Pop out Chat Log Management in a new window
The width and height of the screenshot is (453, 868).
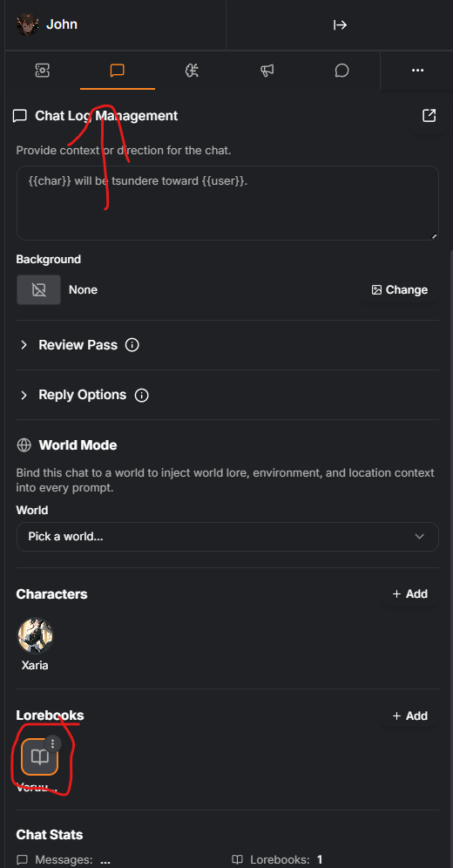pyautogui.click(x=429, y=115)
